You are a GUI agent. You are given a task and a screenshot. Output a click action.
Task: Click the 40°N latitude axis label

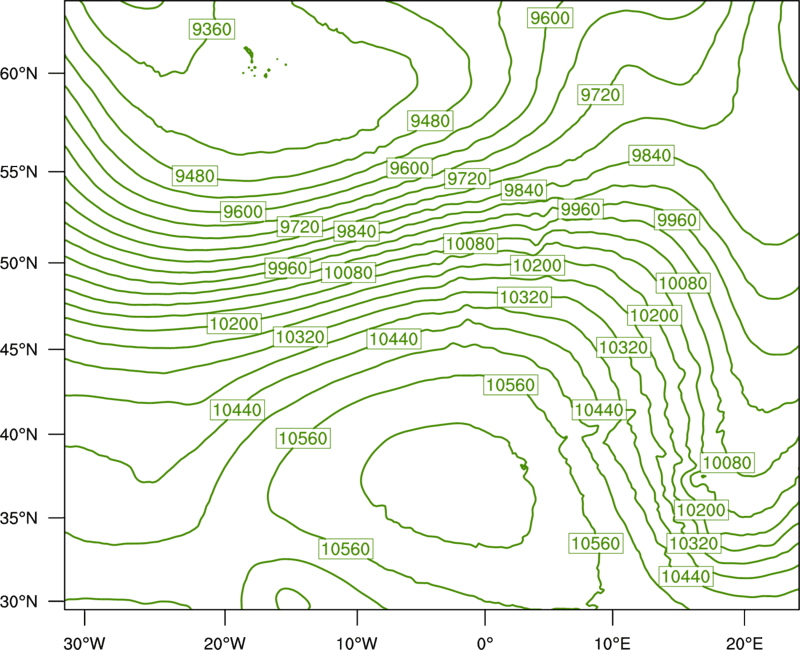19,434
